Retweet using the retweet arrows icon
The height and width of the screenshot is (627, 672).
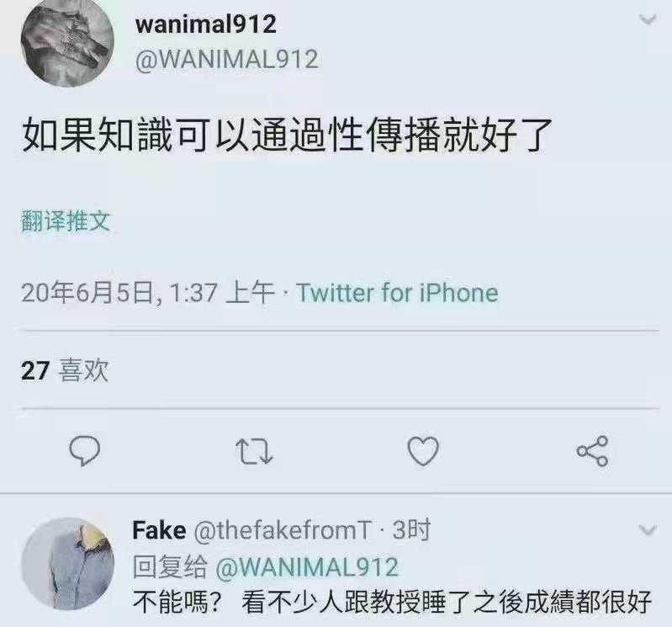254,452
